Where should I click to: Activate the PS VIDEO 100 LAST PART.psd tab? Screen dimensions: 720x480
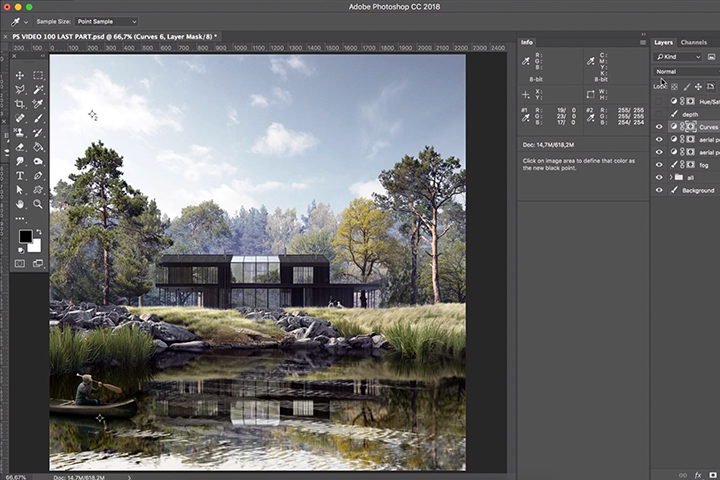tap(115, 36)
